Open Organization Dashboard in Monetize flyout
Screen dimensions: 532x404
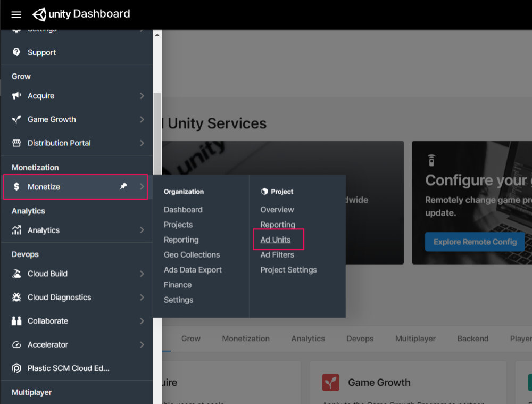[x=183, y=210]
